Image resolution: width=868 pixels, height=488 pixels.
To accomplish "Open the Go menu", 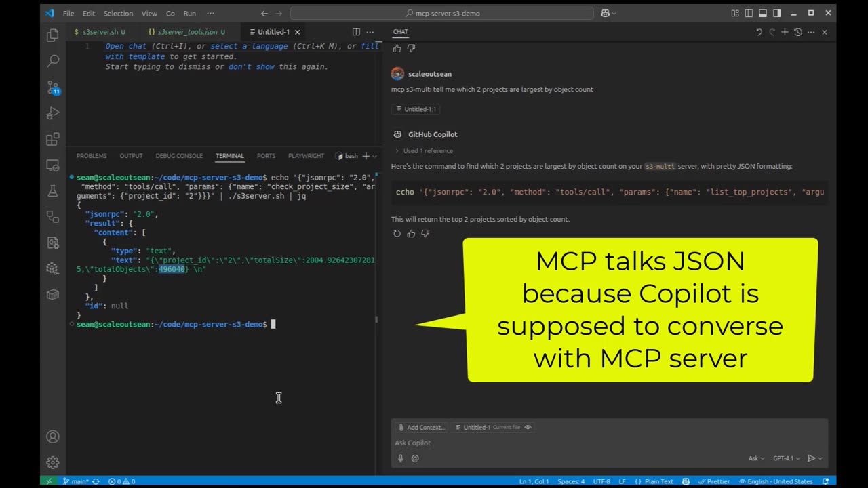I will 170,13.
